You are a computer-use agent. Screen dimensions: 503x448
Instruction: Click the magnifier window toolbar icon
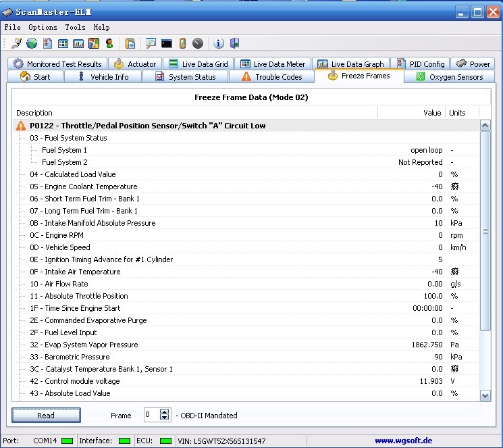[x=151, y=43]
